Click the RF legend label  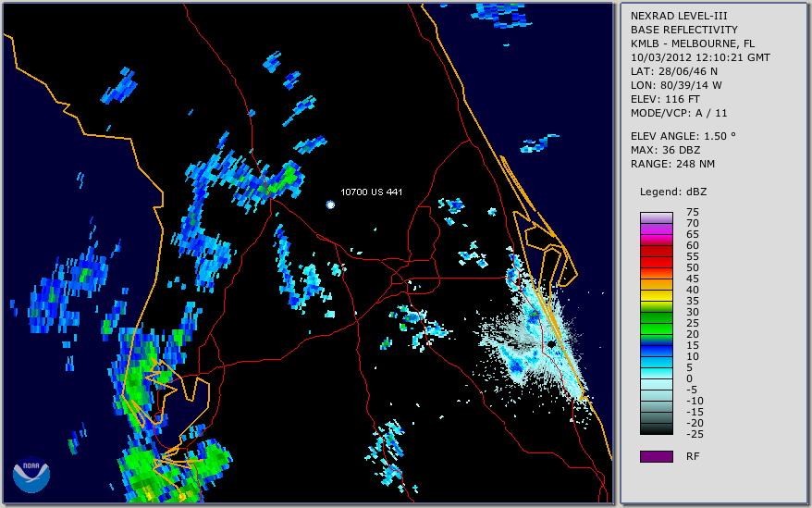click(693, 456)
